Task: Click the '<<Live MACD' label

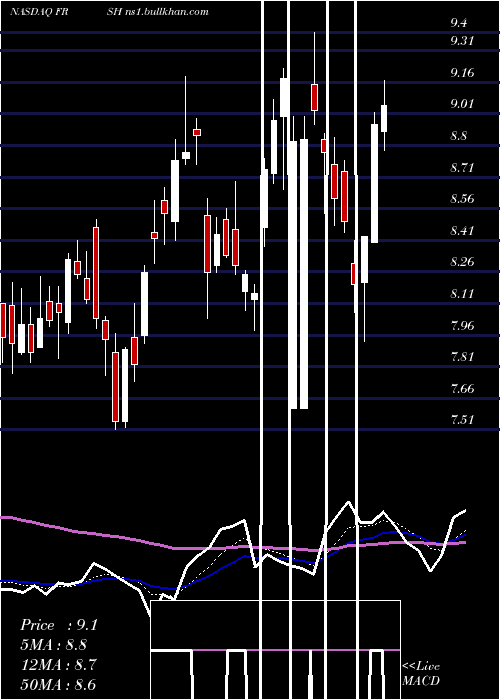Action: pos(421,673)
